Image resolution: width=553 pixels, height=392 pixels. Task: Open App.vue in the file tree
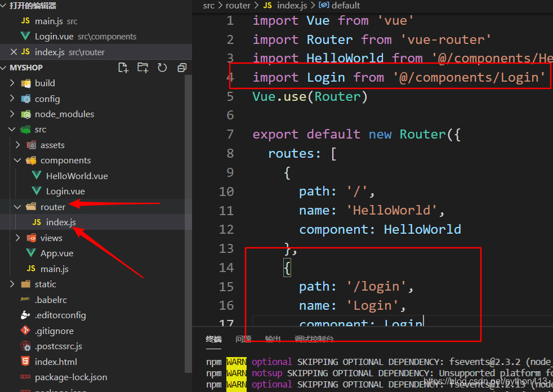click(x=57, y=253)
